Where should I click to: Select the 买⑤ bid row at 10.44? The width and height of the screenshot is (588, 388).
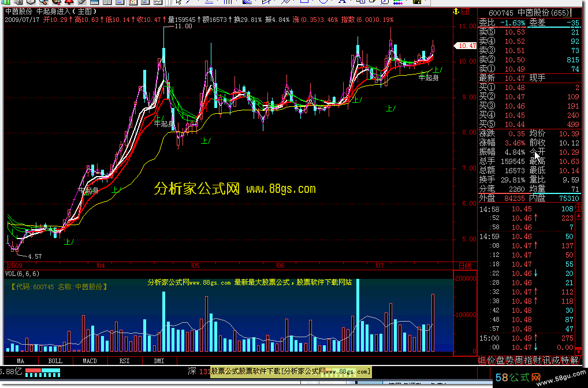pyautogui.click(x=529, y=125)
